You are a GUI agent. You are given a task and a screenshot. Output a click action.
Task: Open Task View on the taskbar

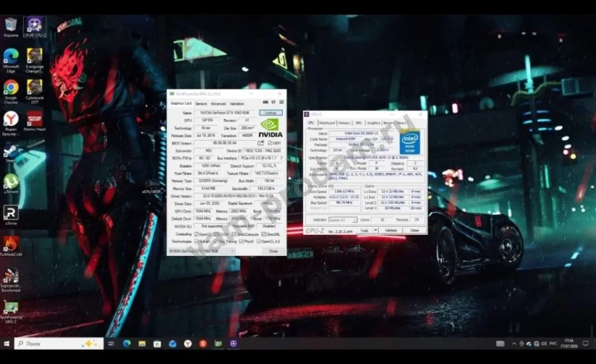[x=111, y=344]
